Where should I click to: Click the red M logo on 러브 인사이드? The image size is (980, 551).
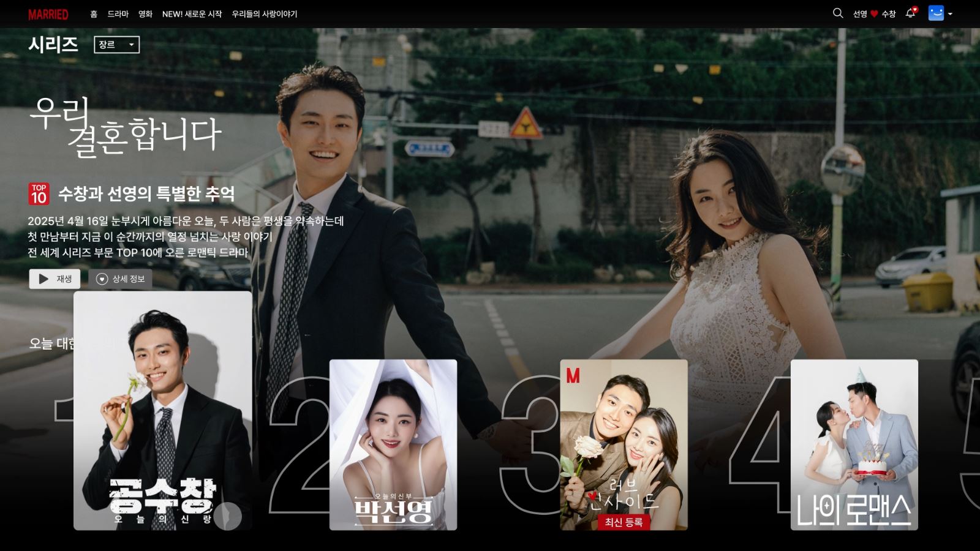(573, 375)
